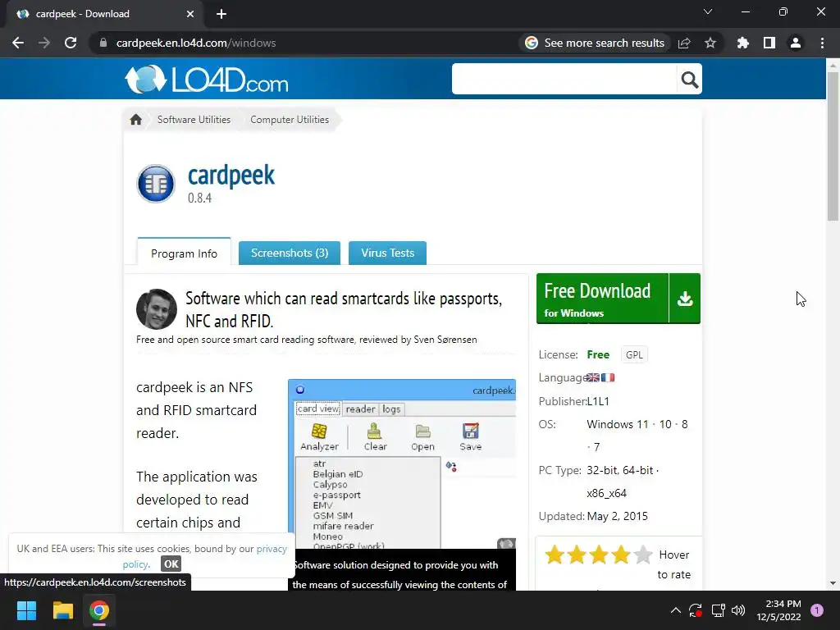Switch to Screenshots (3) tab

tap(290, 253)
